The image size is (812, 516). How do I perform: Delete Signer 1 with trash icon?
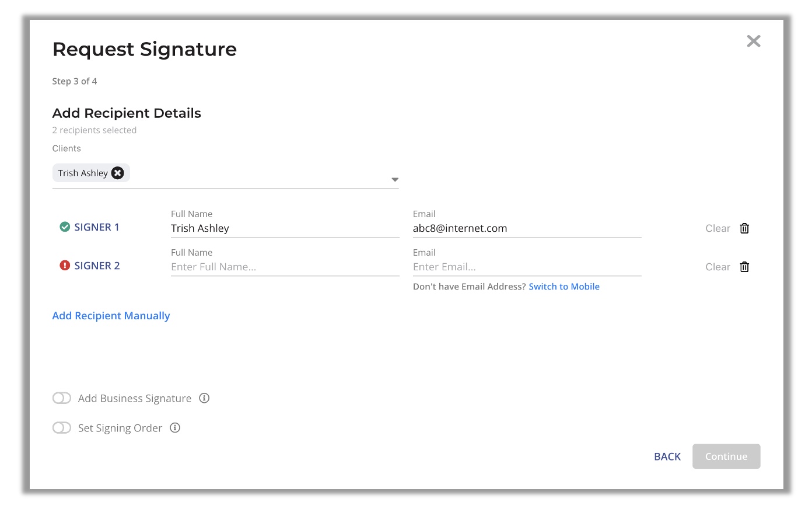pos(744,228)
